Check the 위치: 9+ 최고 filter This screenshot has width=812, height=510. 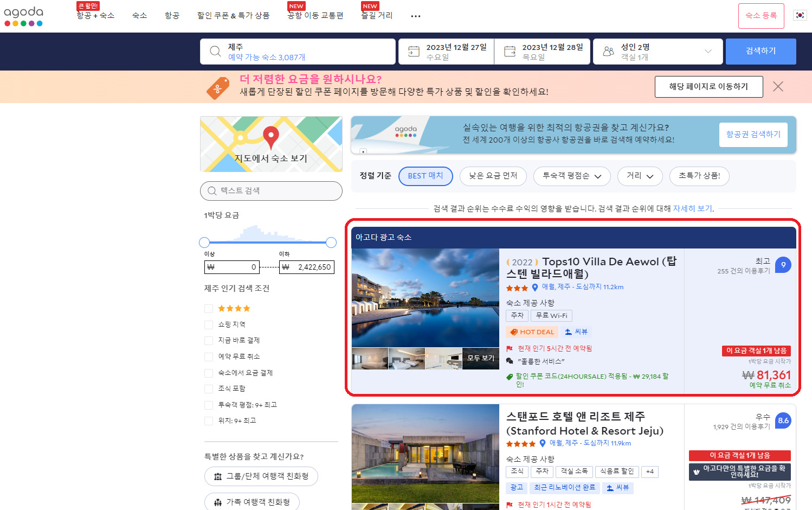209,421
